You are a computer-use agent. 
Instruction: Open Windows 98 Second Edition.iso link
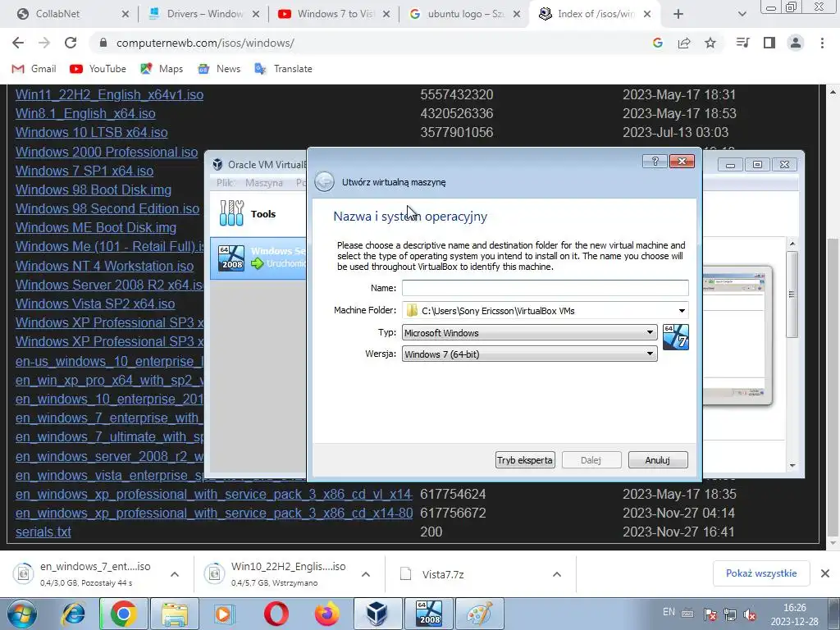pyautogui.click(x=107, y=208)
